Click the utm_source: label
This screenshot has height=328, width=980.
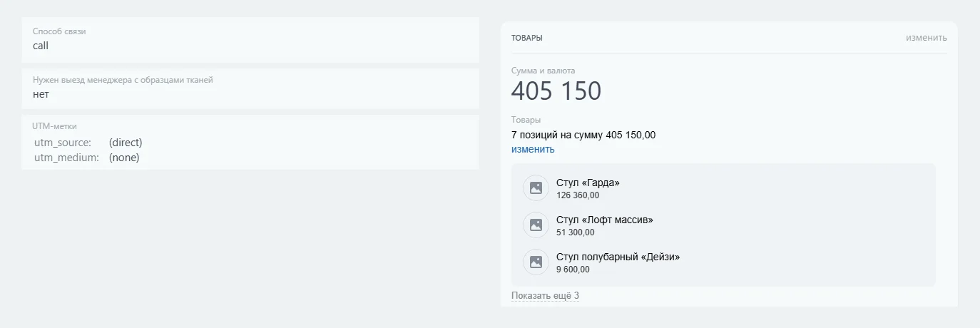tap(63, 143)
